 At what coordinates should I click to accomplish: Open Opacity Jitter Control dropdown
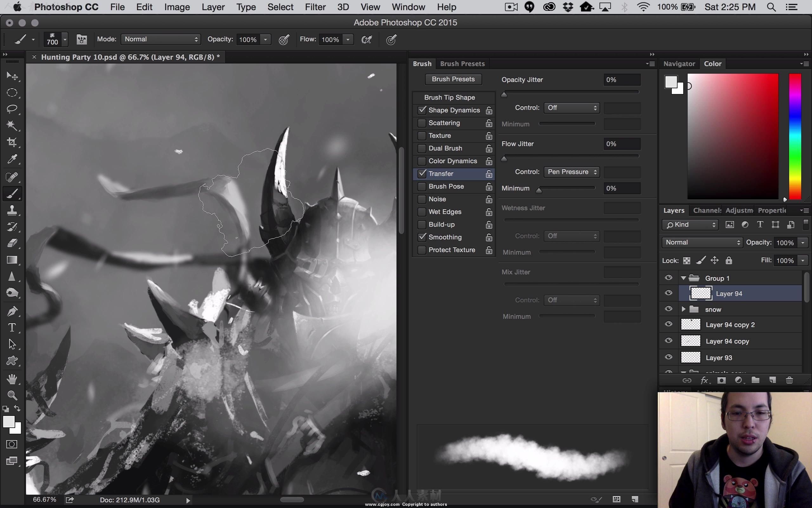pyautogui.click(x=572, y=108)
